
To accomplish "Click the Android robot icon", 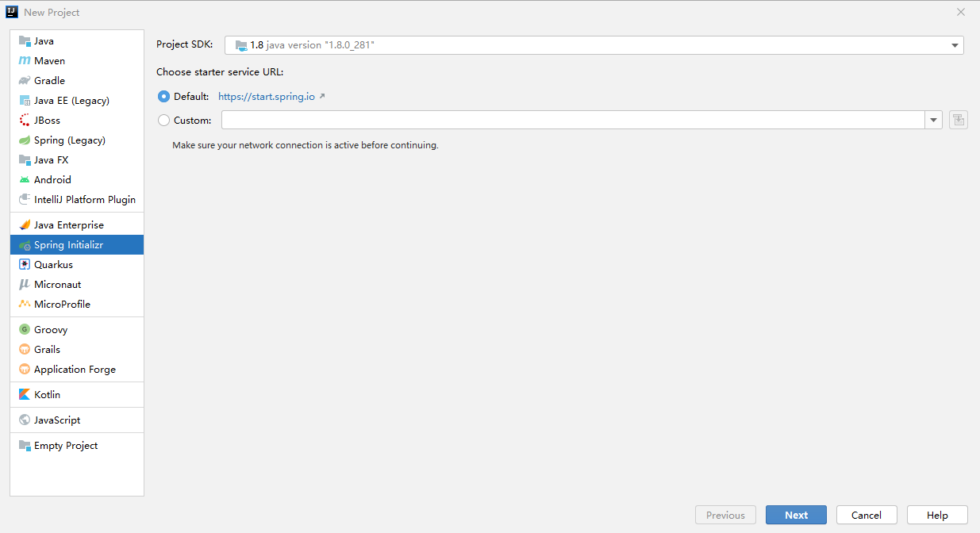I will tap(25, 180).
